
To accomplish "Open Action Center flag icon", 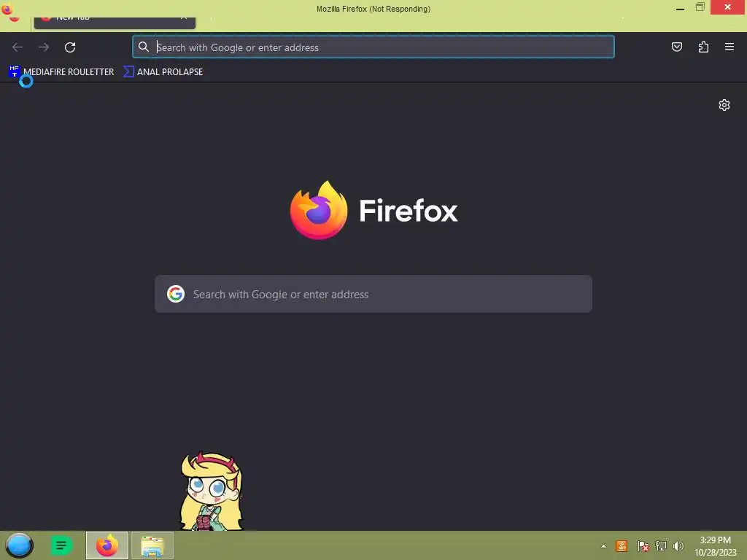I will coord(643,545).
